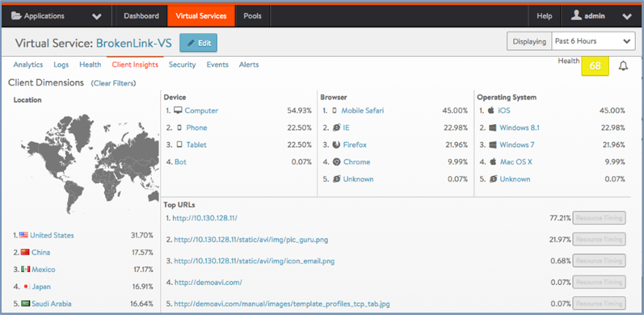Filter by United States location
644x315 pixels.
tap(53, 235)
